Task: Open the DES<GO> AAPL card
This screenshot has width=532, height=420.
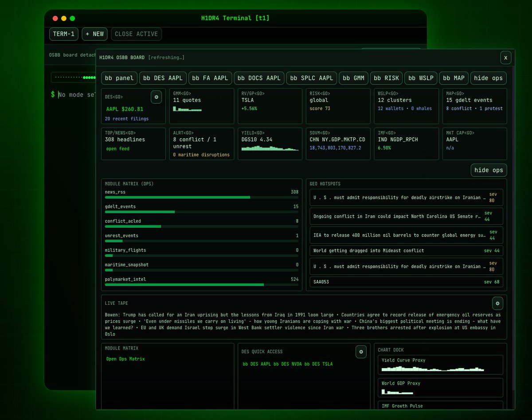Action: [x=133, y=106]
